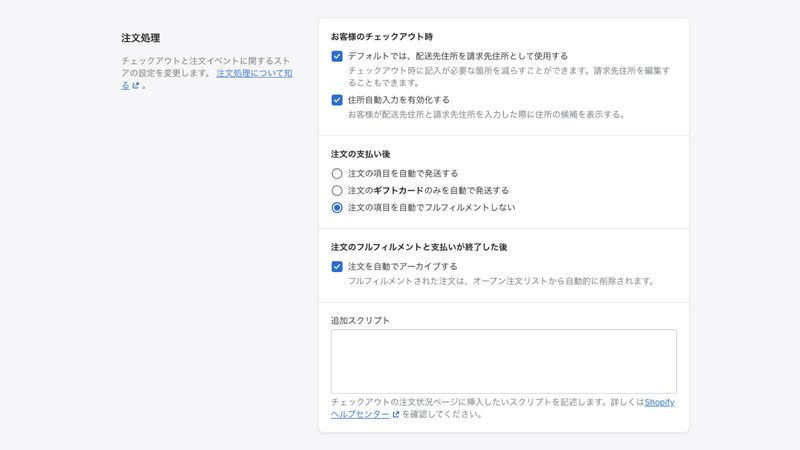This screenshot has width=800, height=450.
Task: Click 注文のフルフィルメントと支払いが終了した後 heading
Action: pyautogui.click(x=419, y=247)
